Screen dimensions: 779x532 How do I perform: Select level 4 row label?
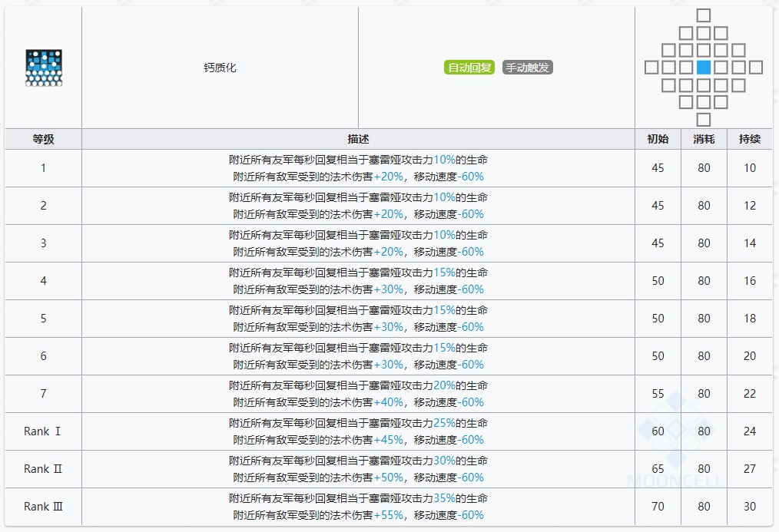[43, 282]
